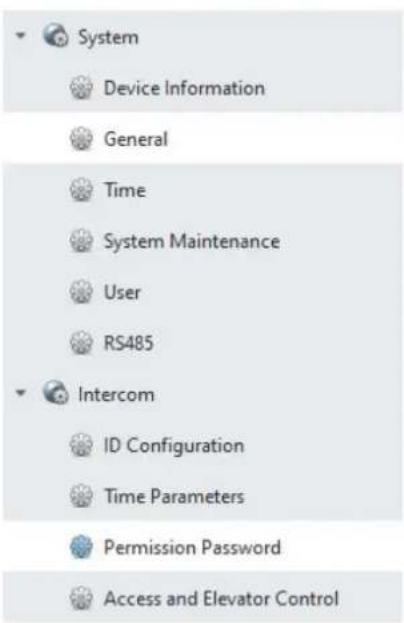Screen dimensions: 404x623
Task: Click the gear icon beside Device Information
Action: pyautogui.click(x=81, y=87)
